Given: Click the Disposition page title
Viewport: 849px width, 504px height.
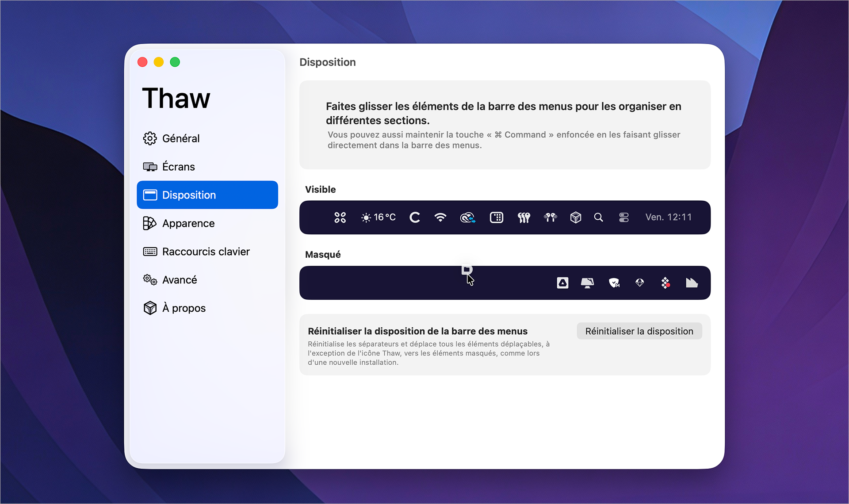Looking at the screenshot, I should 328,62.
